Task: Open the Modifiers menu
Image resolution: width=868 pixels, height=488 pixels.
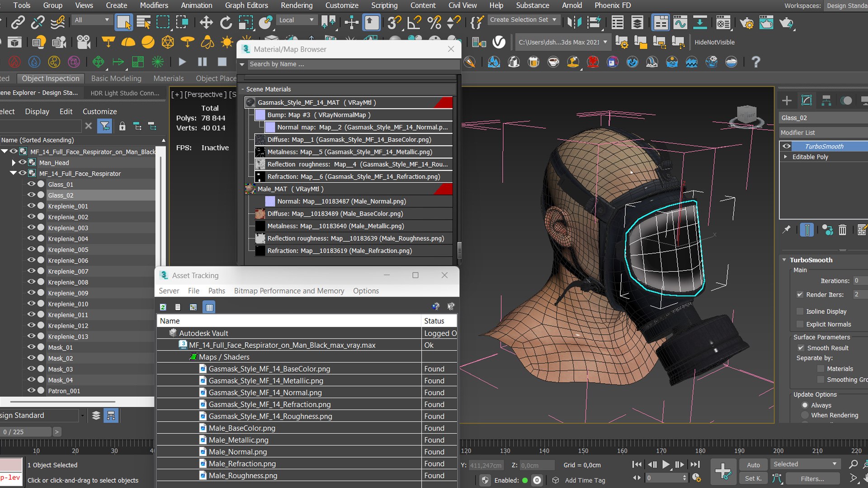Action: click(154, 5)
